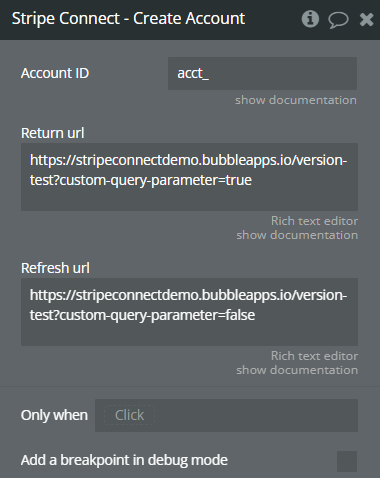Image resolution: width=380 pixels, height=478 pixels.
Task: Show documentation under Account ID
Action: tap(296, 100)
